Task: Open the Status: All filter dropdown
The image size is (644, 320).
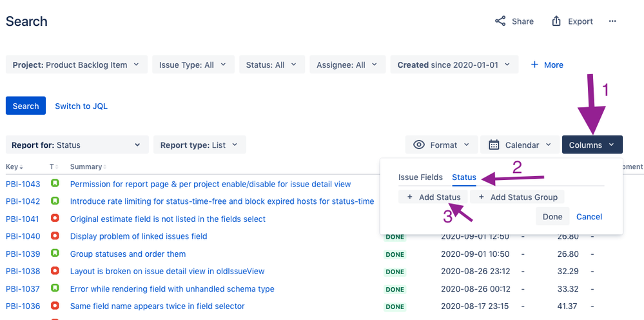Action: (x=272, y=65)
